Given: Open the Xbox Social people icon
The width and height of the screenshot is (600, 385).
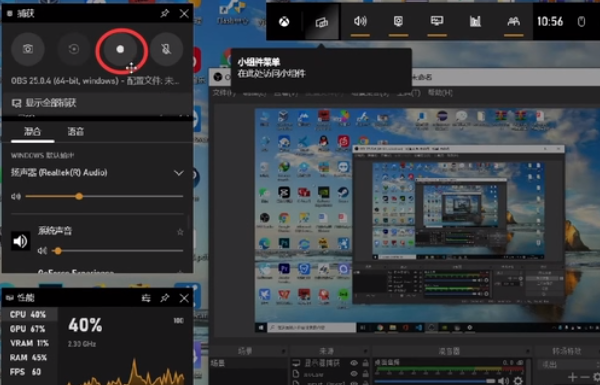Looking at the screenshot, I should [514, 21].
